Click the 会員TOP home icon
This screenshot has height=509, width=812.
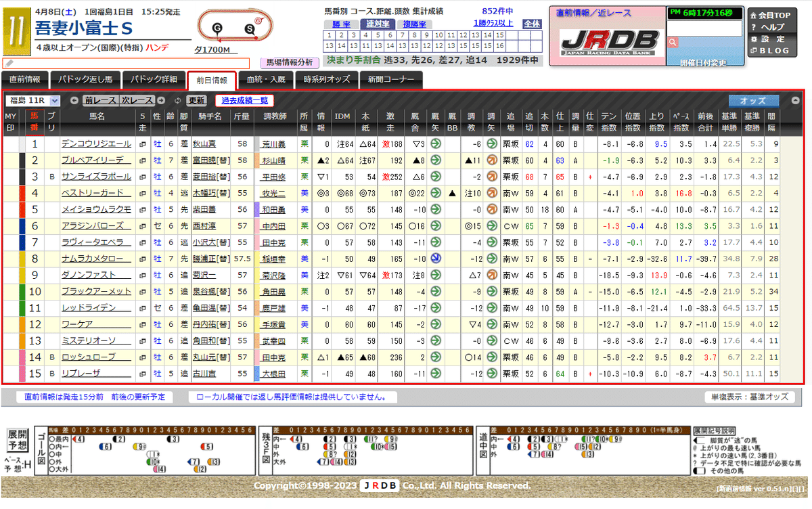coord(754,16)
